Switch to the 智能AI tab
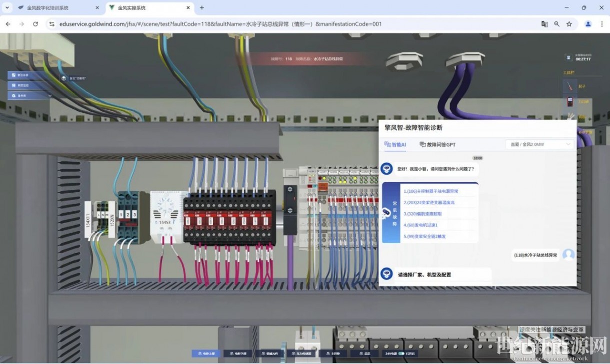 click(395, 145)
